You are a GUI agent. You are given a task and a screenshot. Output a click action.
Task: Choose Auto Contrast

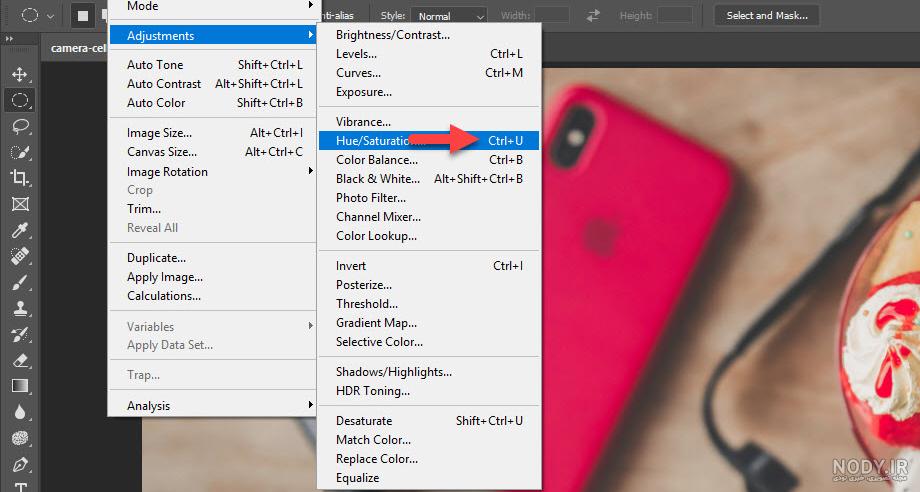[x=213, y=84]
